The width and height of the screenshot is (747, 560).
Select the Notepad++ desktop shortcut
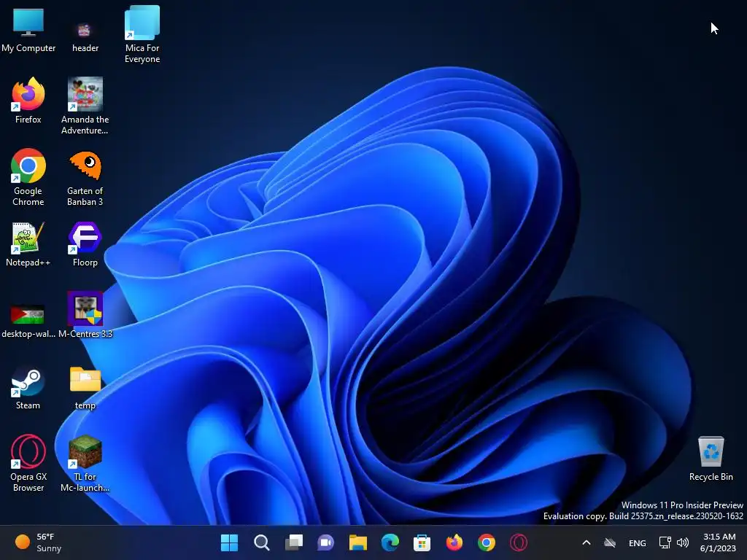28,244
